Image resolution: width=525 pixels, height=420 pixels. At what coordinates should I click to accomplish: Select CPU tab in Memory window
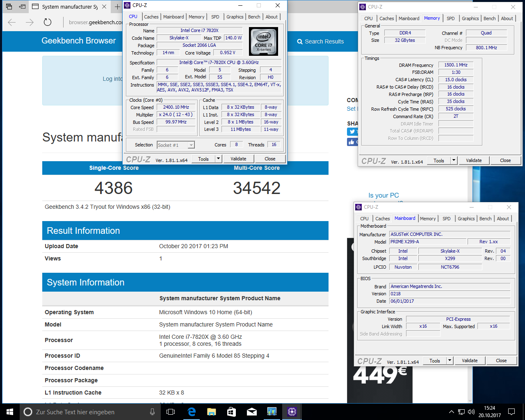[x=368, y=18]
